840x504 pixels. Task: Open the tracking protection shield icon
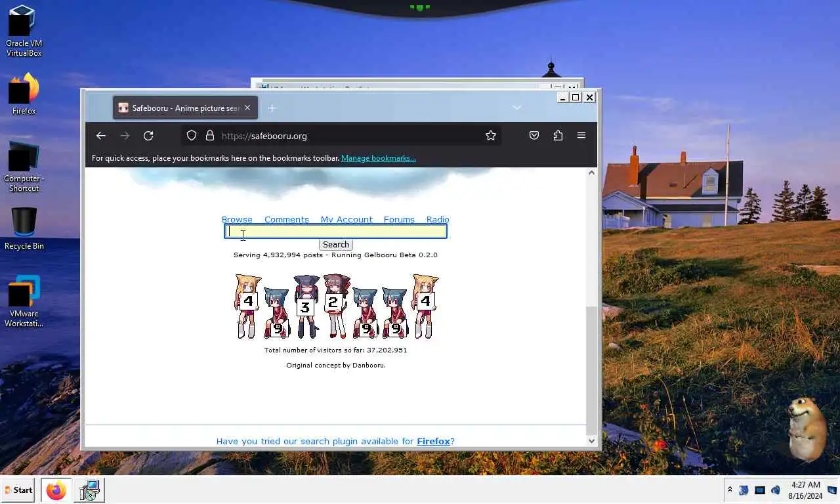pyautogui.click(x=192, y=136)
